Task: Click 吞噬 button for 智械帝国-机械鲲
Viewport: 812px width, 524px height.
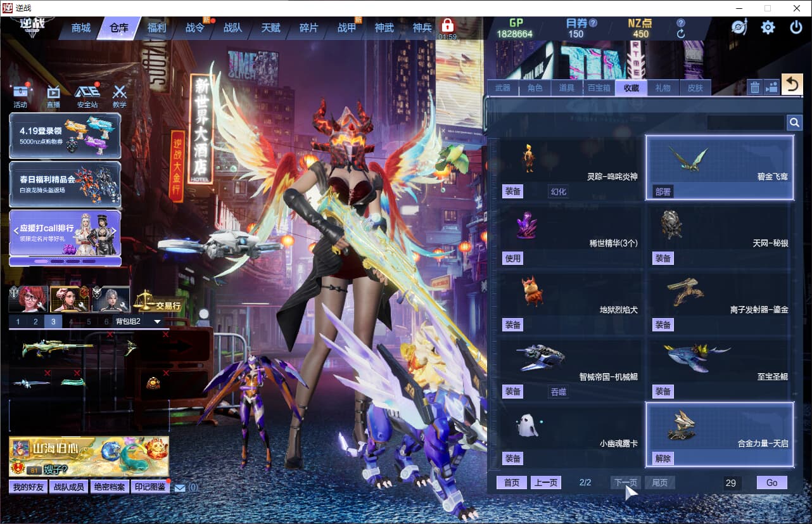Action: (558, 392)
